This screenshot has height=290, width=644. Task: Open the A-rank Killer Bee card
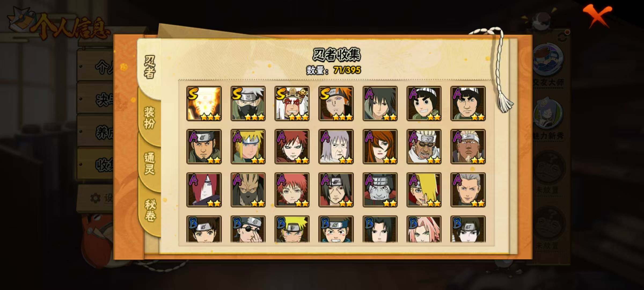point(424,147)
